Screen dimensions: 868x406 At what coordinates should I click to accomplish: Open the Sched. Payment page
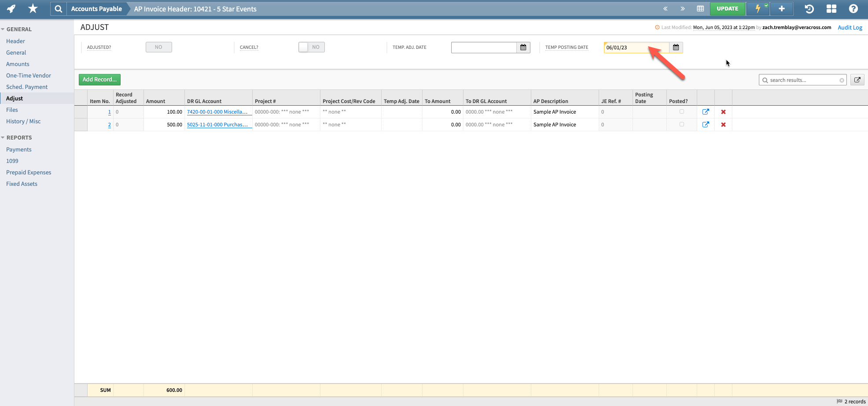pos(26,87)
